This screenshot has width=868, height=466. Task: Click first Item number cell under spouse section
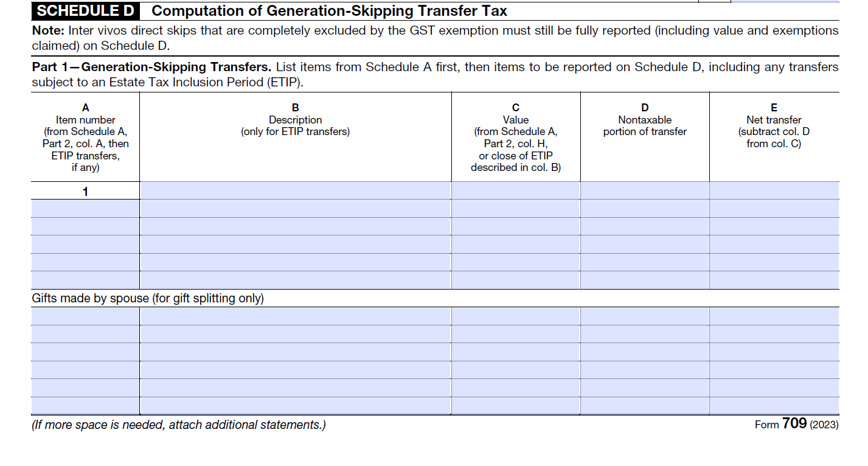click(85, 316)
